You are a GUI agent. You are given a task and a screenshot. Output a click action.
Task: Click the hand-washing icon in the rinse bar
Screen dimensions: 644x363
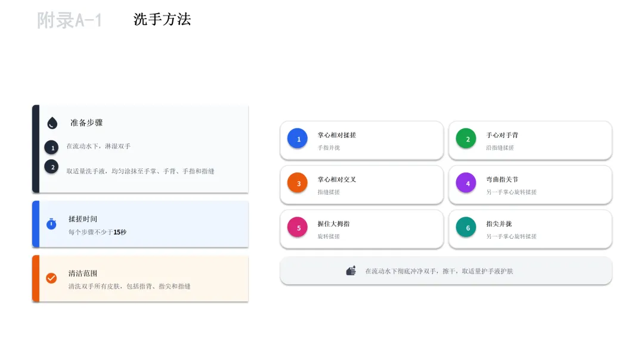coord(351,271)
